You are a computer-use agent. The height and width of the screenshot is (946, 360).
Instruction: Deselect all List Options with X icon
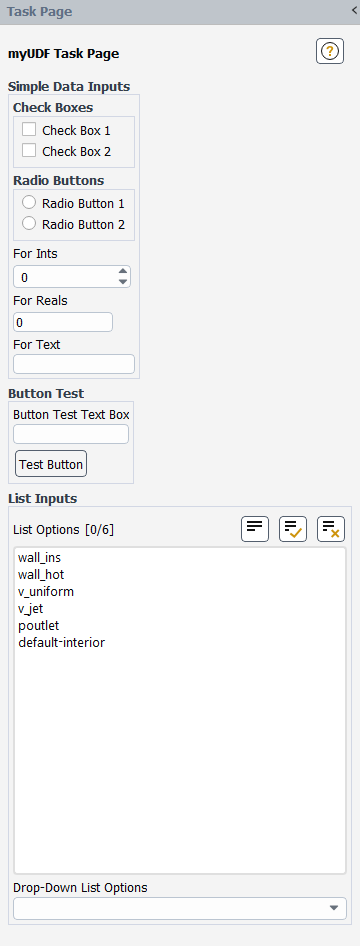pyautogui.click(x=331, y=529)
